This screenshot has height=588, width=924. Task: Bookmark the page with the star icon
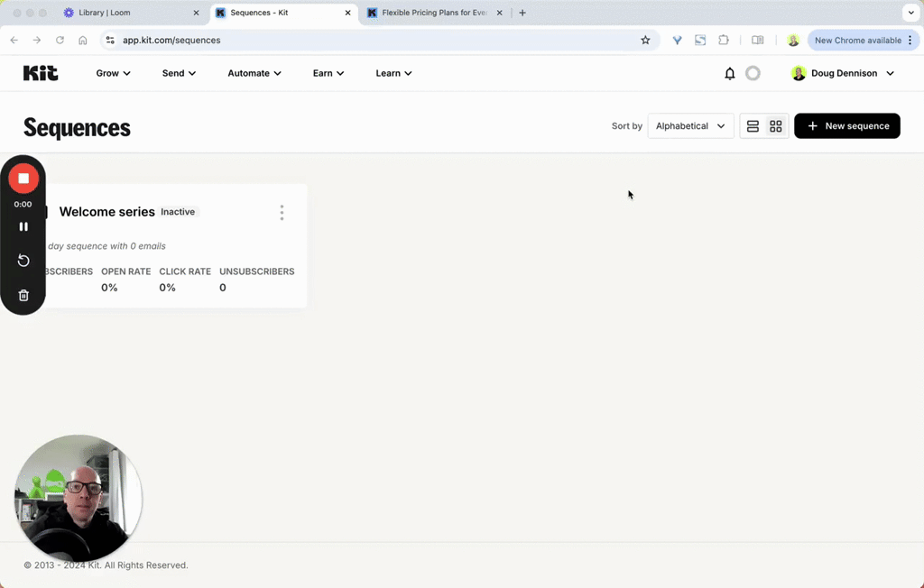pyautogui.click(x=645, y=40)
